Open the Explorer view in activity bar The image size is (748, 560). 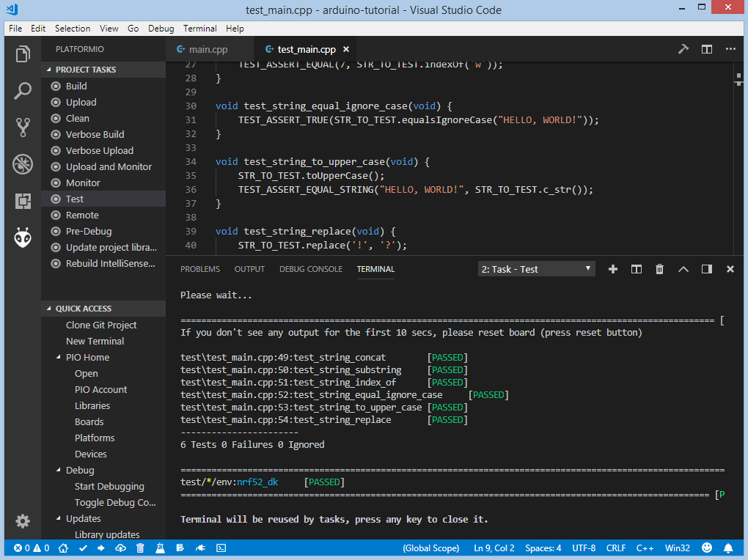pos(23,54)
